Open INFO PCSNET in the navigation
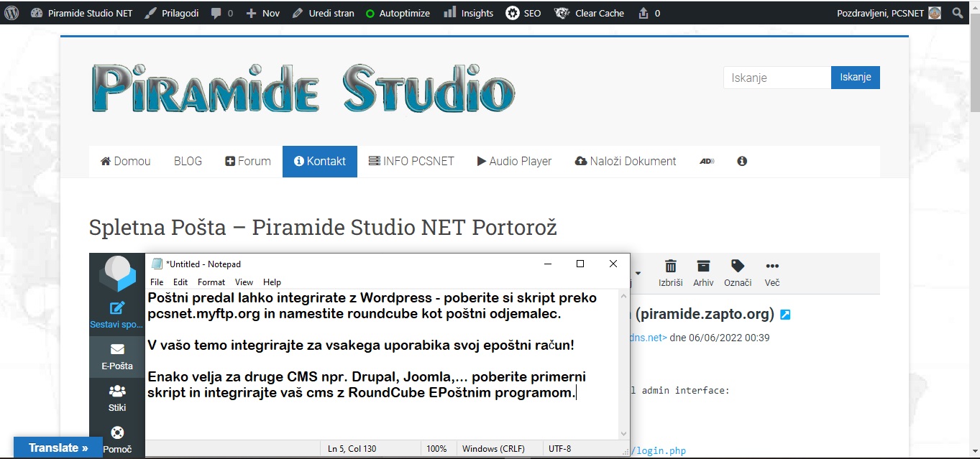Screen dimensions: 980x459 pos(411,161)
